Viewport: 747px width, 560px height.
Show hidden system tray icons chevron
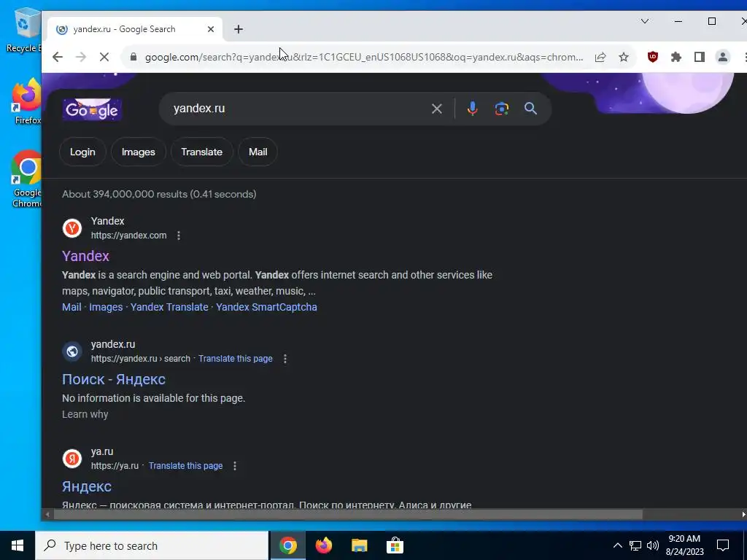point(617,545)
